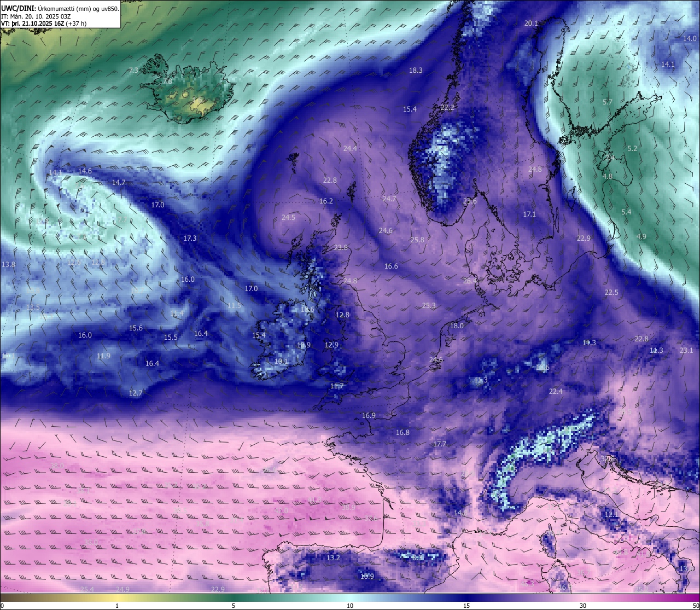
Task: Click the UWC/DINI Úrkomumætti title line
Action: coord(60,8)
